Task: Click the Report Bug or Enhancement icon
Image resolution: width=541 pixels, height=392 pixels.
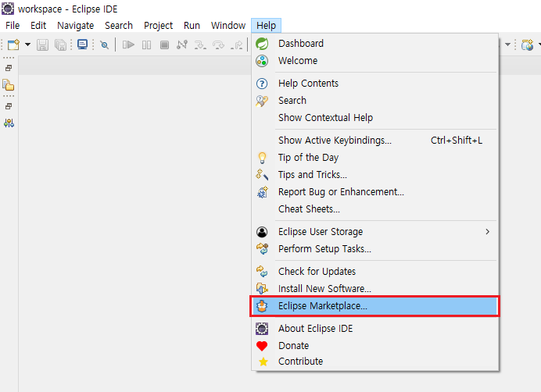Action: [262, 192]
